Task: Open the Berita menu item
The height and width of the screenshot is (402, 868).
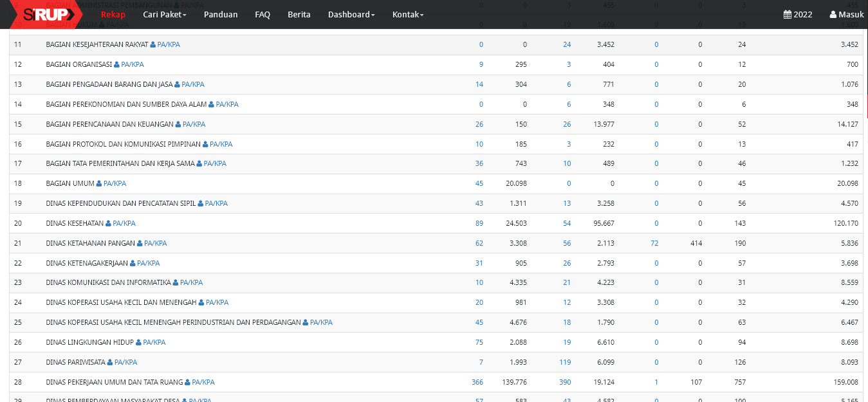Action: tap(299, 14)
